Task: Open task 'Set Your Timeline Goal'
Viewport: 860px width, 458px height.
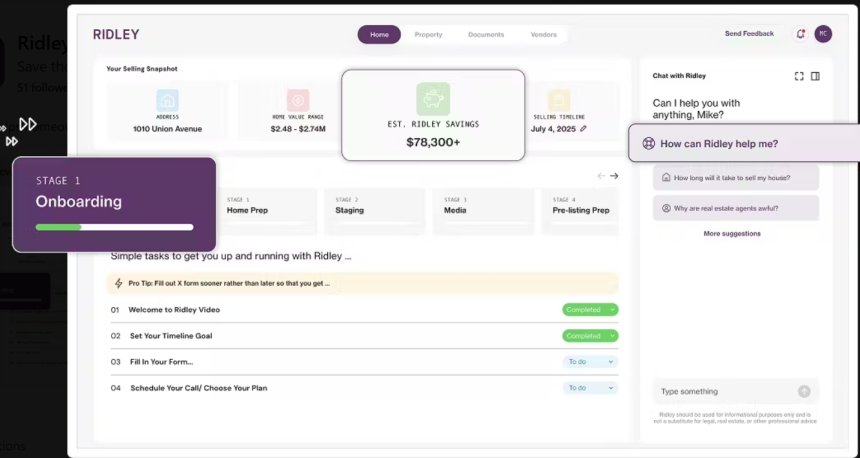Action: coord(171,336)
